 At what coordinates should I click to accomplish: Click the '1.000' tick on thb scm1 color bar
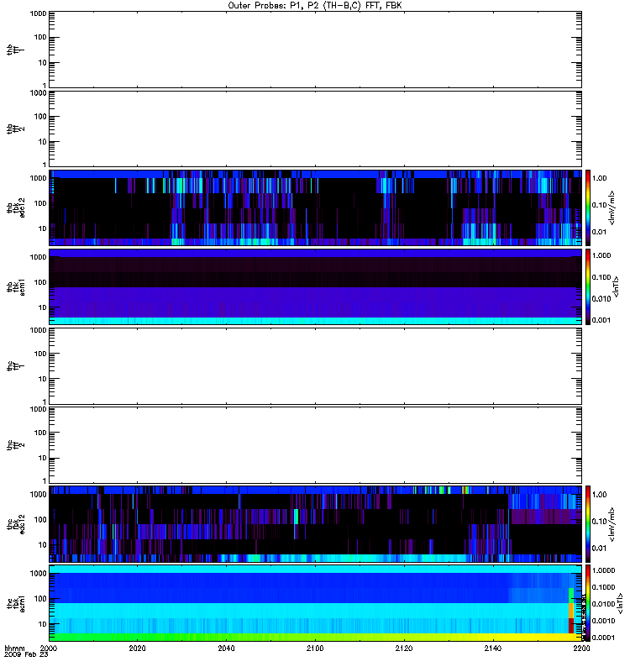coord(601,255)
